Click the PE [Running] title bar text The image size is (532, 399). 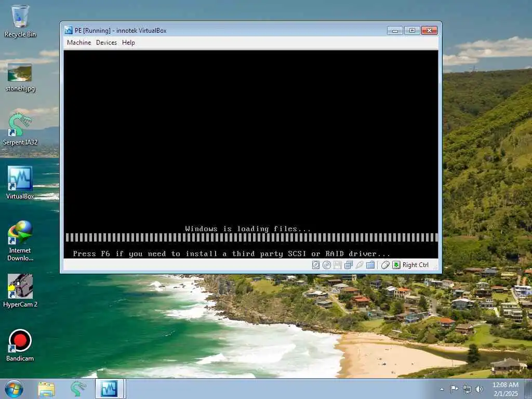[121, 31]
